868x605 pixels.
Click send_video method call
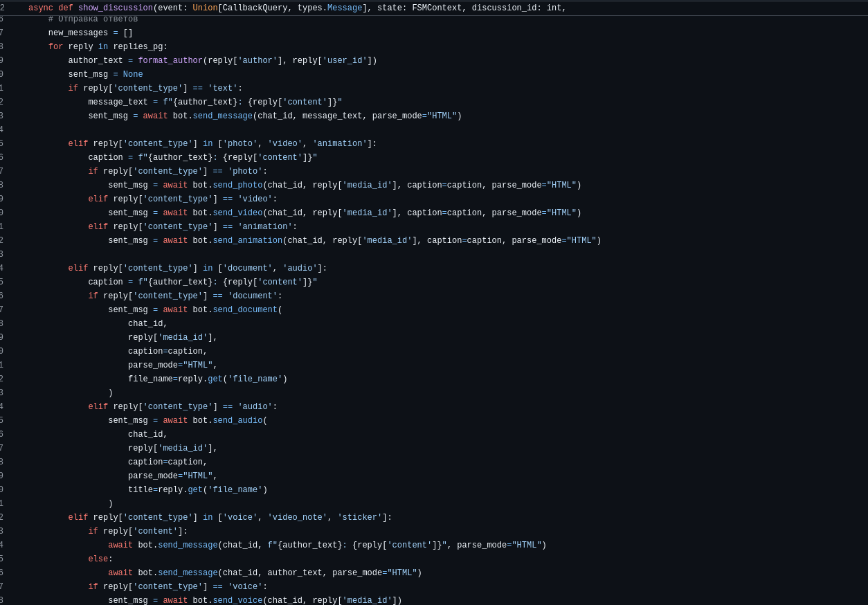(x=237, y=213)
